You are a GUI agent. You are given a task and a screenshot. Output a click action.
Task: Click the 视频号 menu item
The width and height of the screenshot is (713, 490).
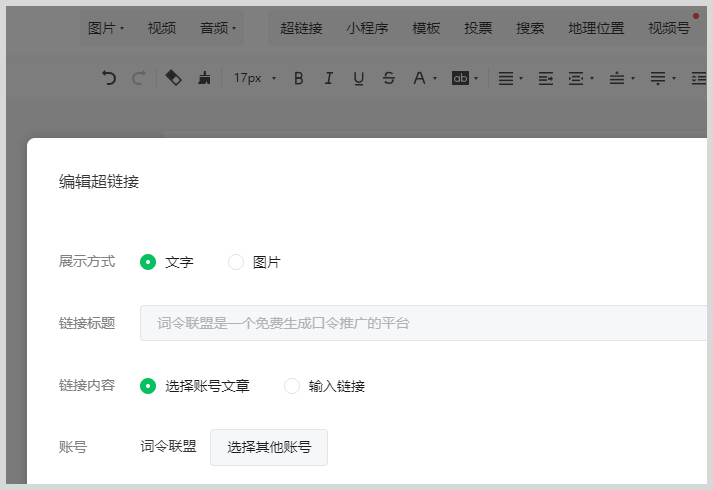[669, 28]
